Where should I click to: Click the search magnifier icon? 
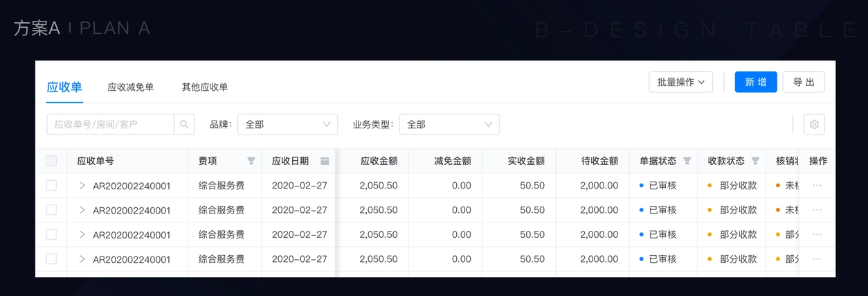click(x=184, y=125)
